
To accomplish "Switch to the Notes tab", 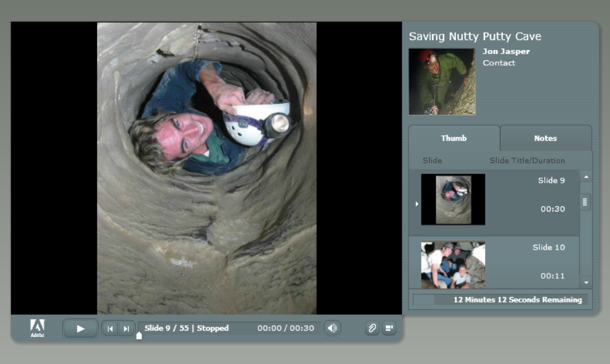I will [545, 138].
